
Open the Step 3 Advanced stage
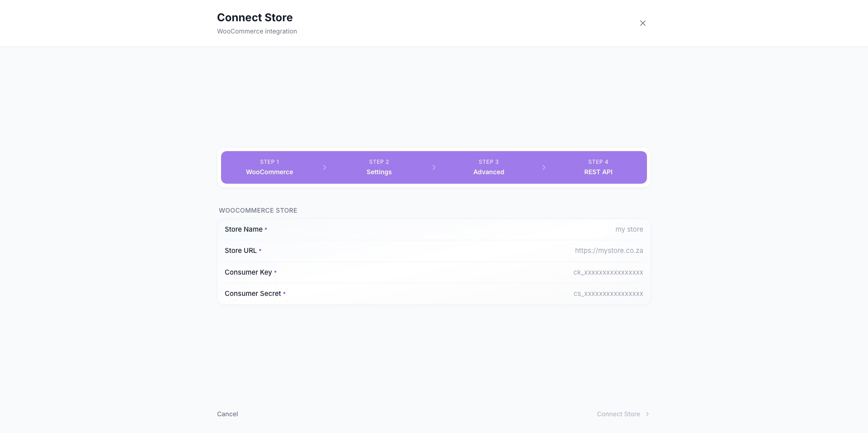[488, 167]
